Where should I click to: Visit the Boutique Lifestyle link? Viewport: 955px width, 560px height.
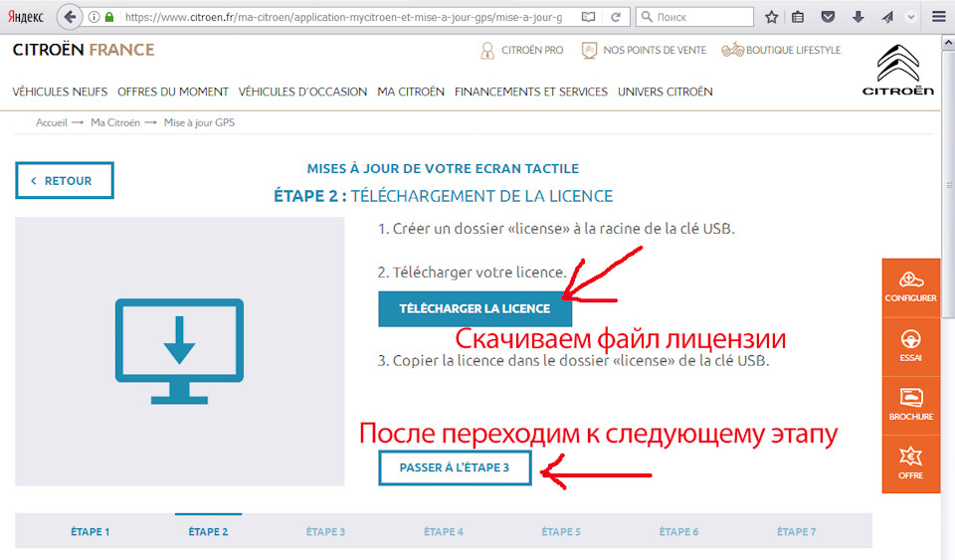point(781,50)
